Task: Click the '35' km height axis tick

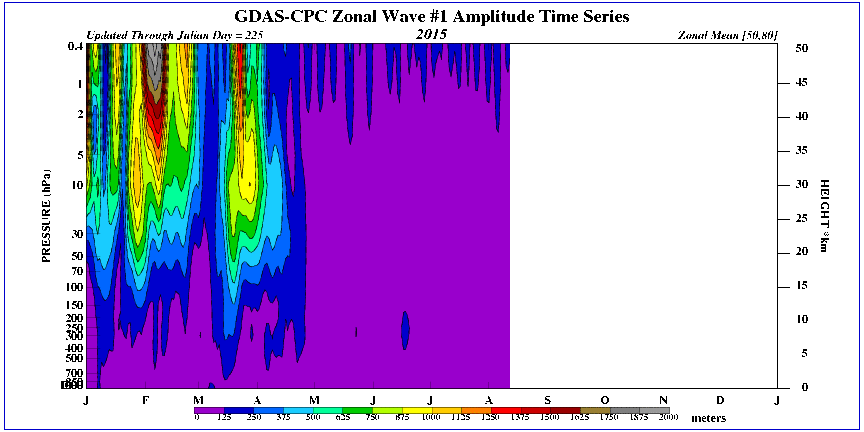Action: [800, 151]
